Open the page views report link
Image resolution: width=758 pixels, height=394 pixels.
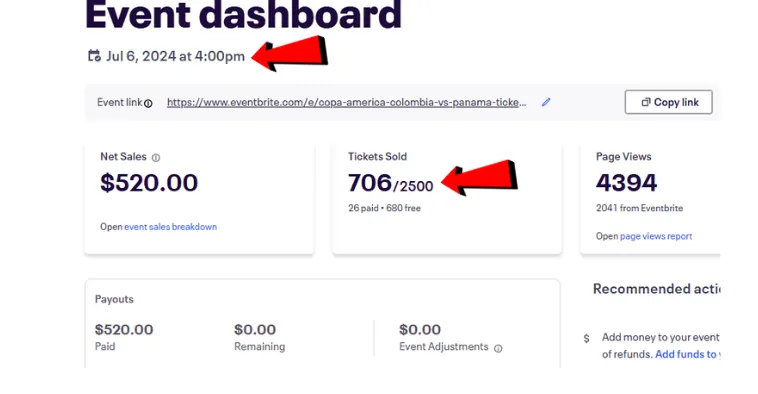[656, 236]
